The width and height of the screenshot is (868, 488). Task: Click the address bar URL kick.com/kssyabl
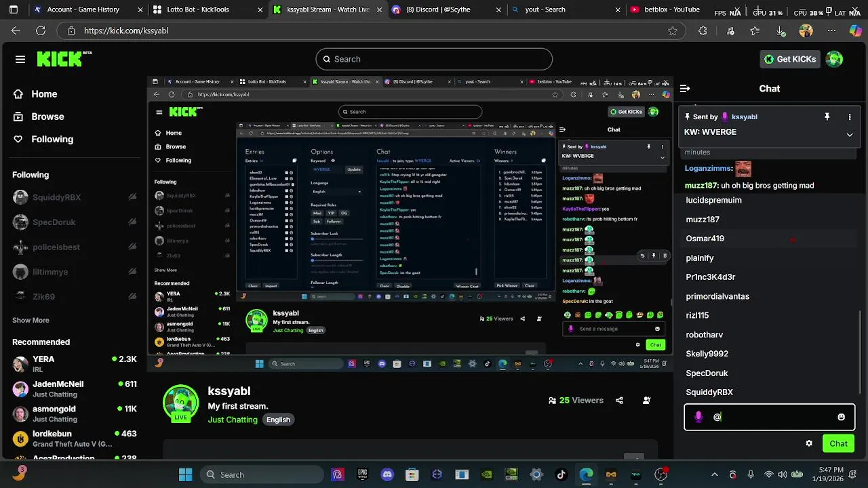click(126, 30)
